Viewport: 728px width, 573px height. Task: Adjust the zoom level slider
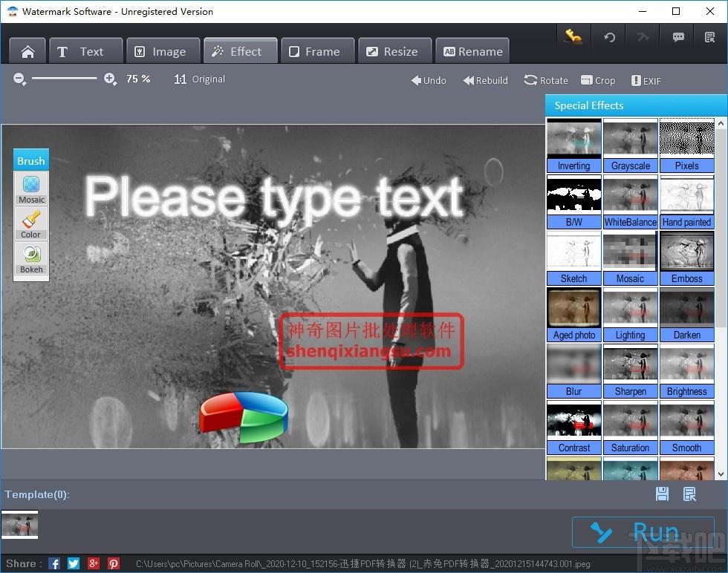(64, 79)
